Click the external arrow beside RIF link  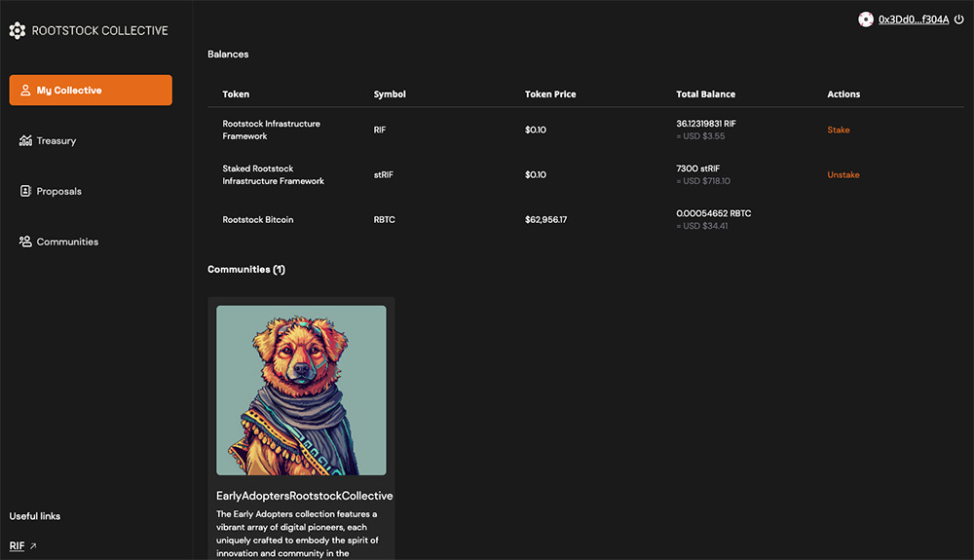[x=33, y=546]
